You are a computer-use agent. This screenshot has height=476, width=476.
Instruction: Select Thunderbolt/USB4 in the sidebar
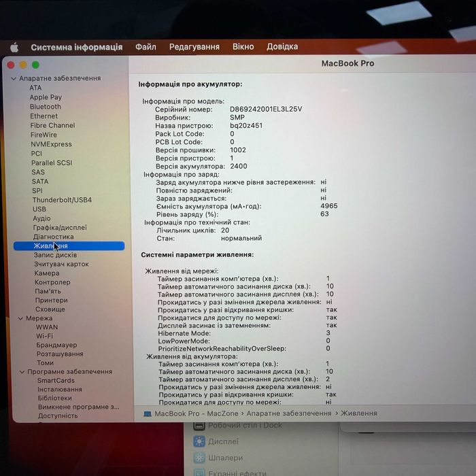(63, 200)
